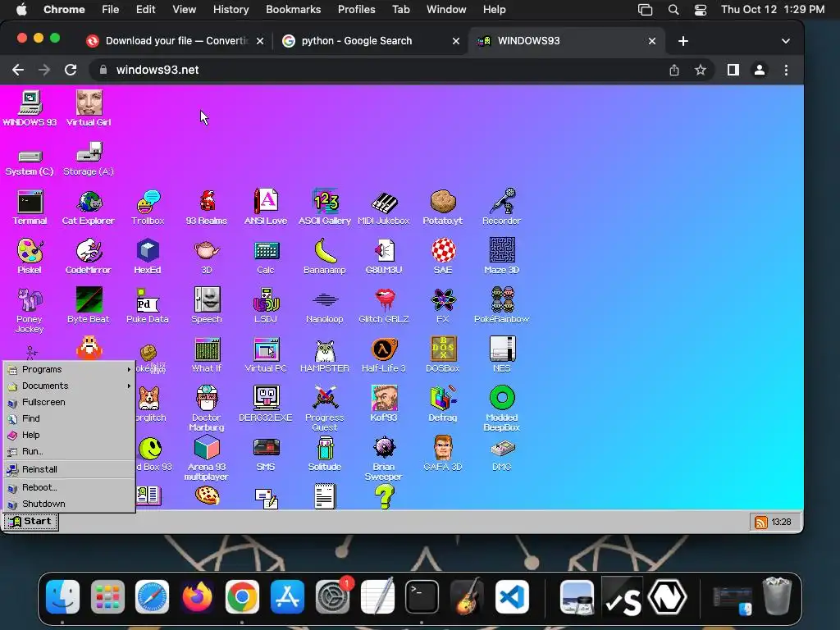This screenshot has height=630, width=840.
Task: Open GAFA 3D icon
Action: click(x=443, y=454)
